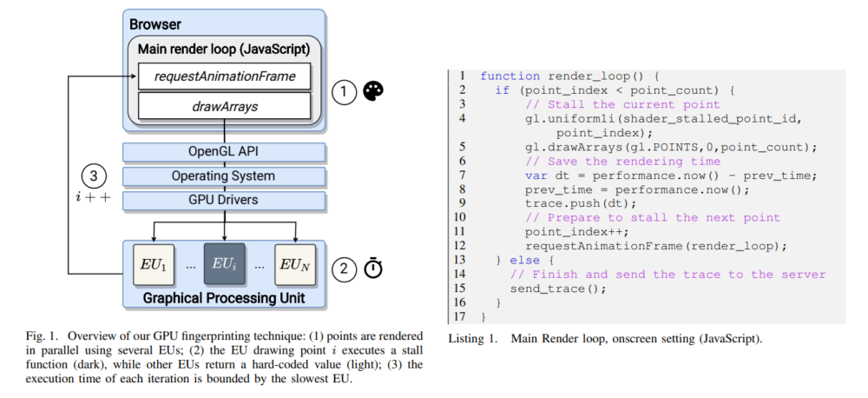Select the Operating System layer bar
Screen dimensions: 868x398
(224, 176)
